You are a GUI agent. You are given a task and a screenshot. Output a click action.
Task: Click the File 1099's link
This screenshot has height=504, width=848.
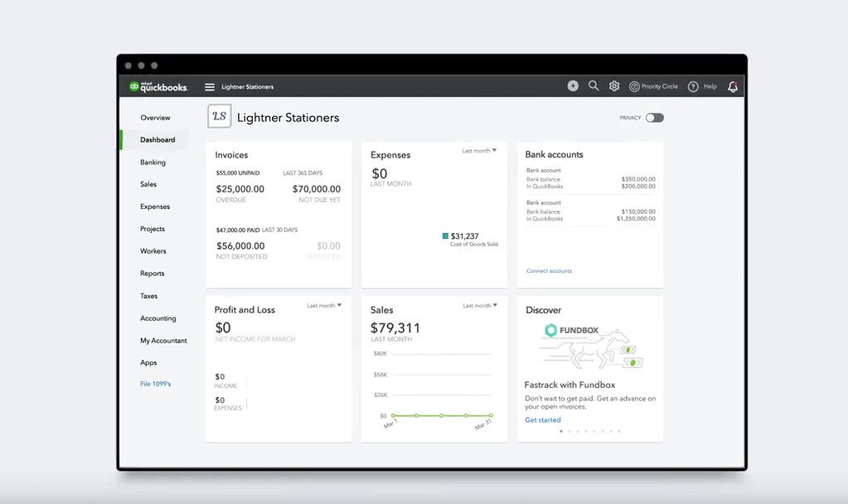point(155,384)
